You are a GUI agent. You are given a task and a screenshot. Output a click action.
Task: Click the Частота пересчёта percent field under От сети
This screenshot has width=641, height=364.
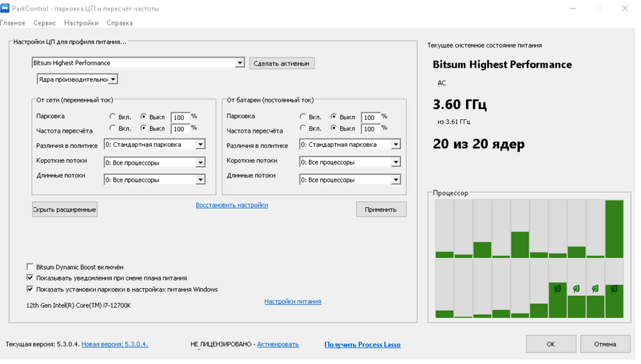(x=180, y=129)
